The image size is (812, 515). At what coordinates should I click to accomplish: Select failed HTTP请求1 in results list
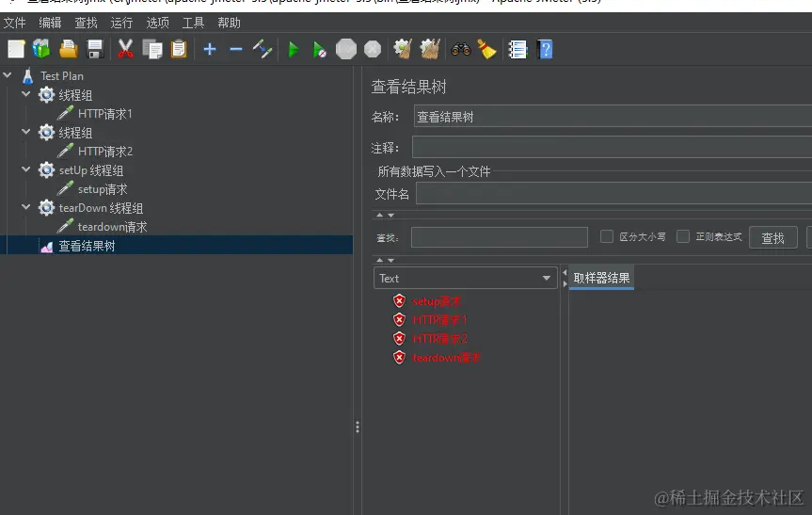[x=439, y=320]
